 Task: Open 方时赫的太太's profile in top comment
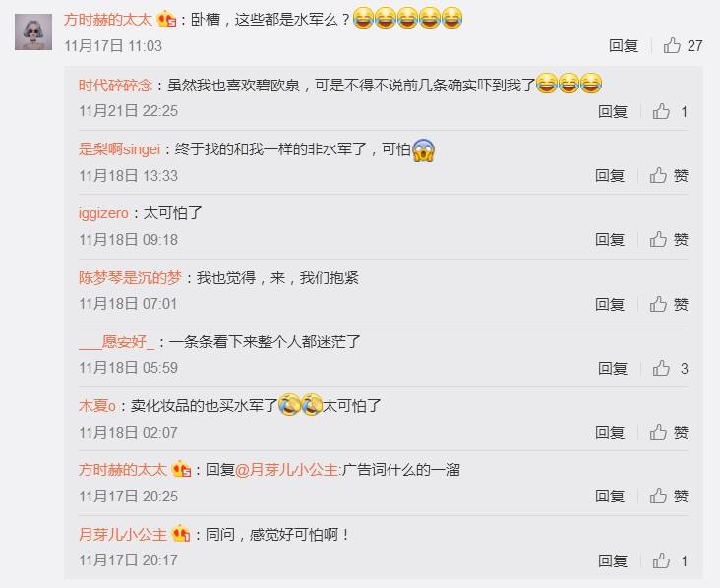(x=108, y=20)
